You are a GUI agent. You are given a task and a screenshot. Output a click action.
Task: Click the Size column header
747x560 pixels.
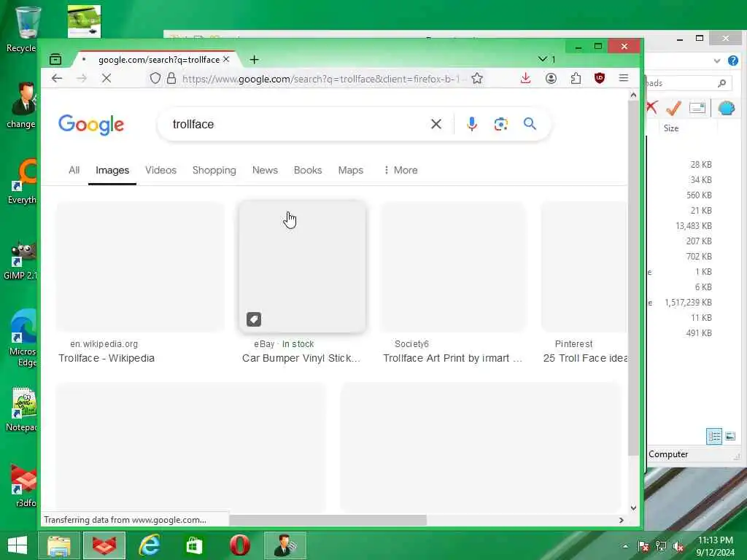(x=671, y=128)
